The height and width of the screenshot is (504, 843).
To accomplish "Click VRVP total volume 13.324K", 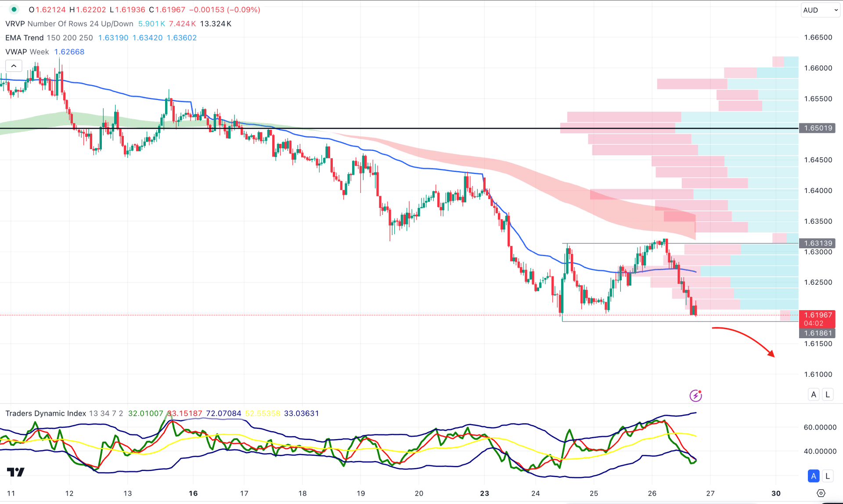I will [216, 24].
